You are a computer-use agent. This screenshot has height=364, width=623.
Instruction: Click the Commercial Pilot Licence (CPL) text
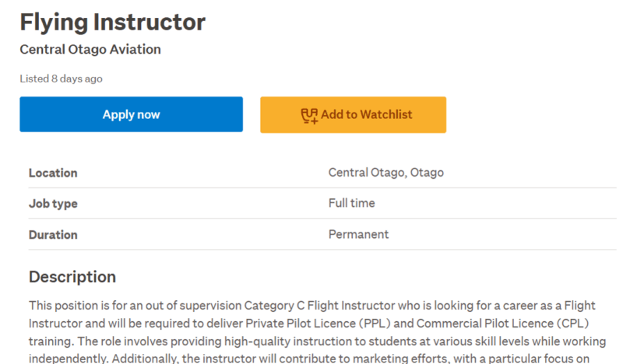coord(502,323)
